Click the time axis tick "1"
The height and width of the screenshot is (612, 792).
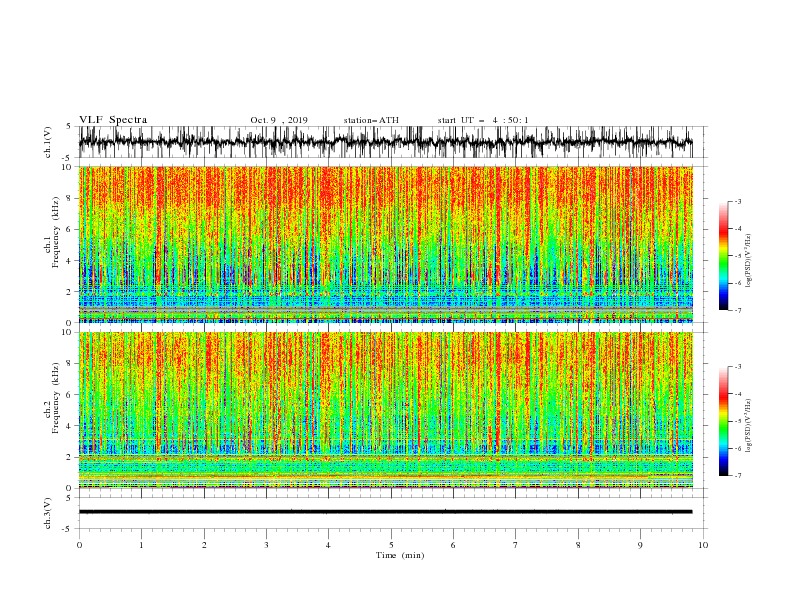click(141, 545)
